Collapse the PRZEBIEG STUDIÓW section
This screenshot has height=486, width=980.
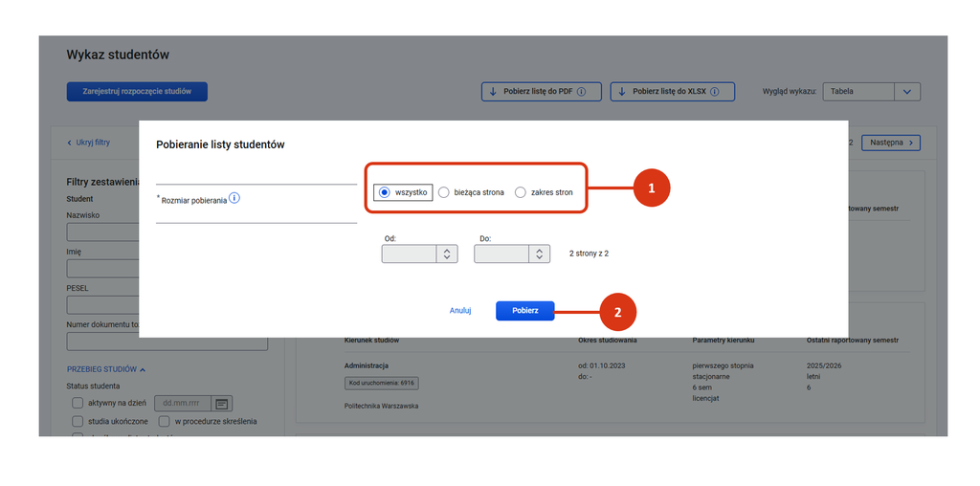tap(106, 369)
